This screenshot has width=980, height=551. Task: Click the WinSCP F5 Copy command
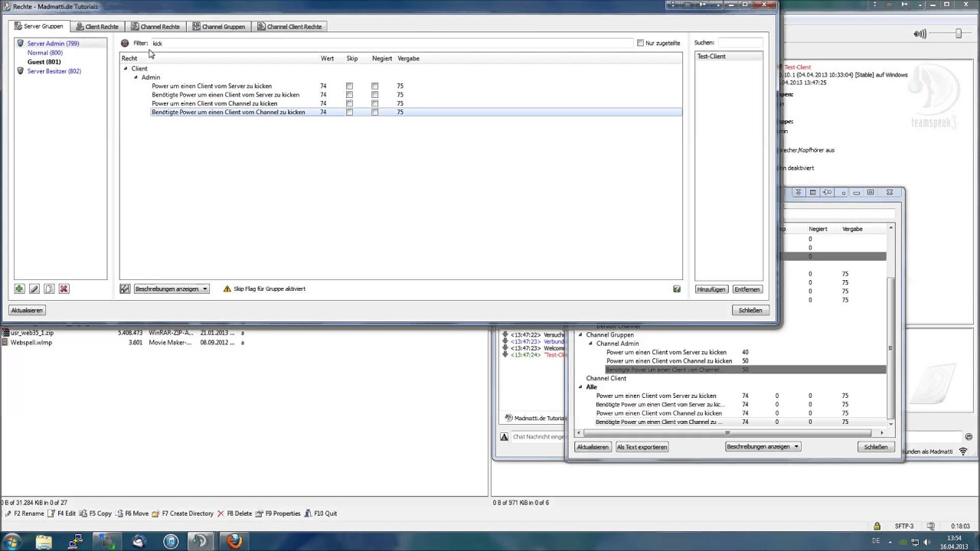(x=96, y=514)
